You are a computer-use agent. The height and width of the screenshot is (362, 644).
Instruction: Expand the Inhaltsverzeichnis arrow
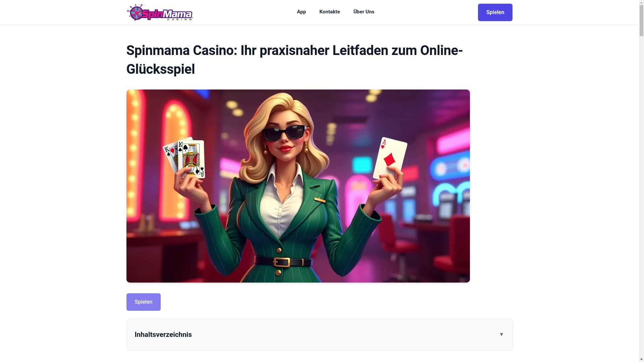(501, 335)
